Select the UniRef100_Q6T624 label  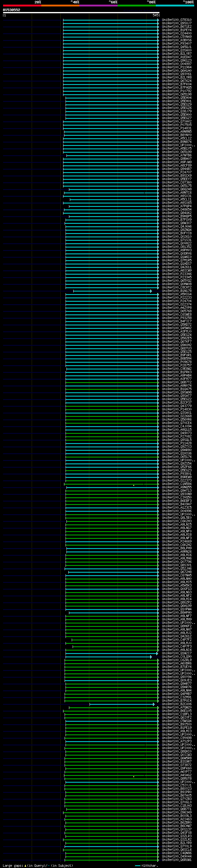tap(177, 81)
